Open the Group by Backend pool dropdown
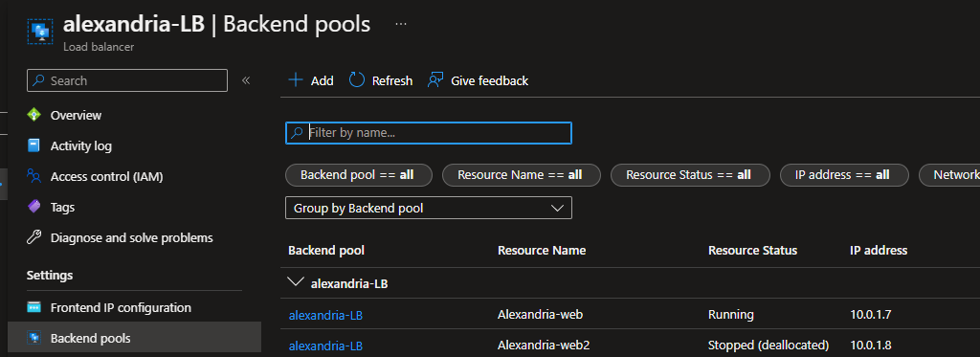980x357 pixels. point(429,209)
